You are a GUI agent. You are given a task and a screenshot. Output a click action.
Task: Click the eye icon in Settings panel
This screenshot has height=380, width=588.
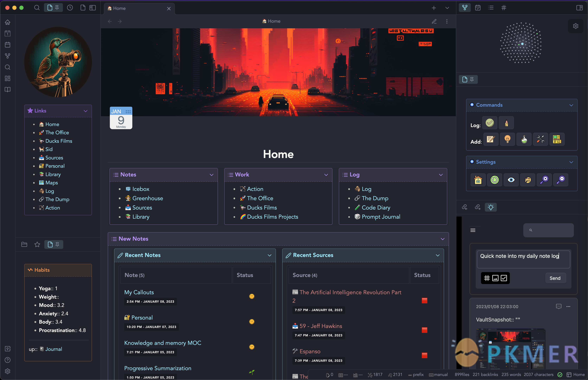tap(511, 179)
